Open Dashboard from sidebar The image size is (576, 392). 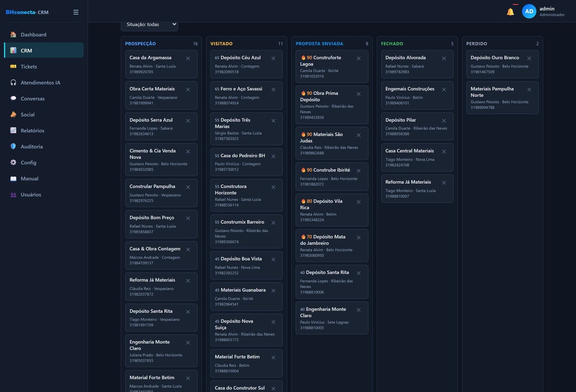(44, 35)
